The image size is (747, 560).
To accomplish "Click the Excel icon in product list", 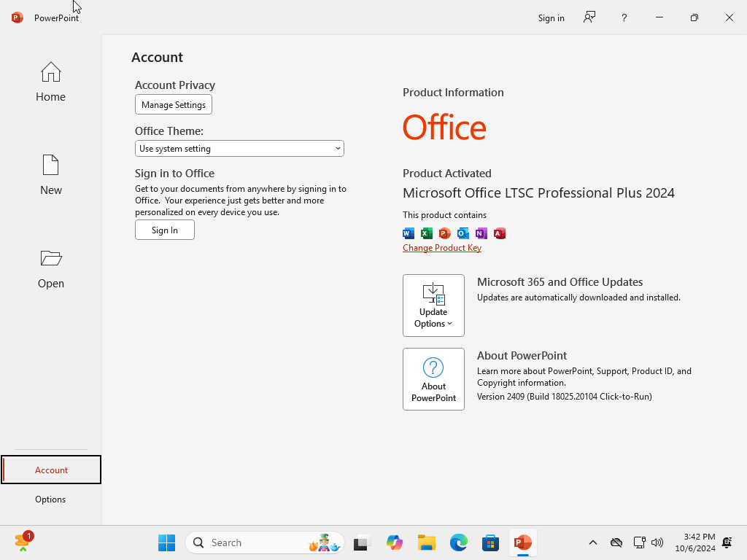I will 426,233.
